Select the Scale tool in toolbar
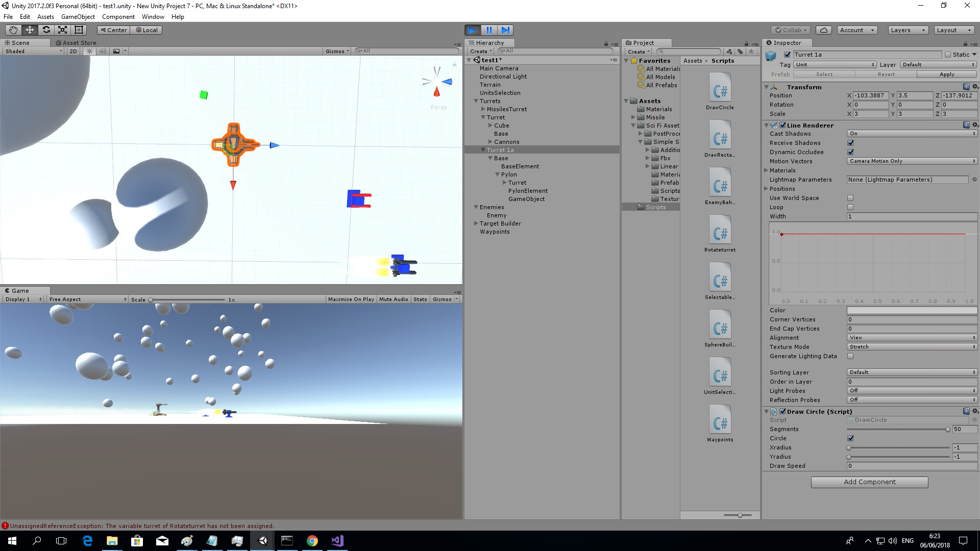The height and width of the screenshot is (551, 980). pos(62,30)
